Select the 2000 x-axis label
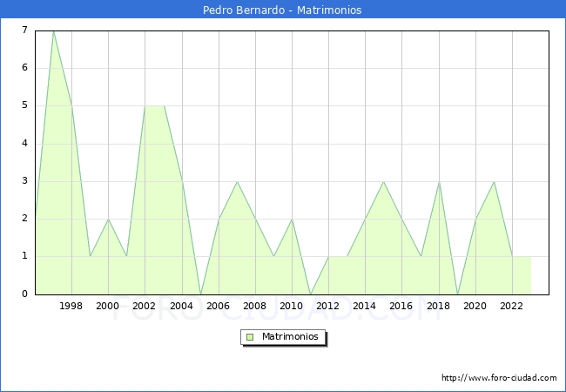 (108, 306)
